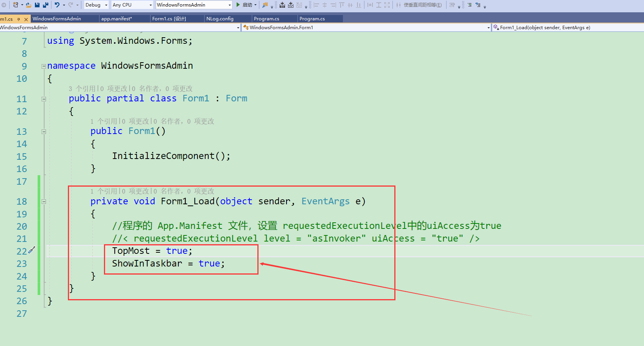Open the WindowsFormsAdmin startup project dropdown
Image resolution: width=644 pixels, height=346 pixels.
[x=194, y=5]
